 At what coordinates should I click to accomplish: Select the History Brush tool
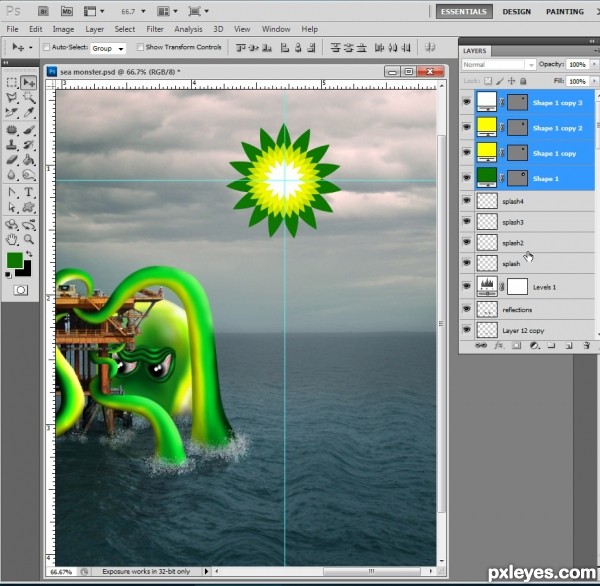(29, 145)
